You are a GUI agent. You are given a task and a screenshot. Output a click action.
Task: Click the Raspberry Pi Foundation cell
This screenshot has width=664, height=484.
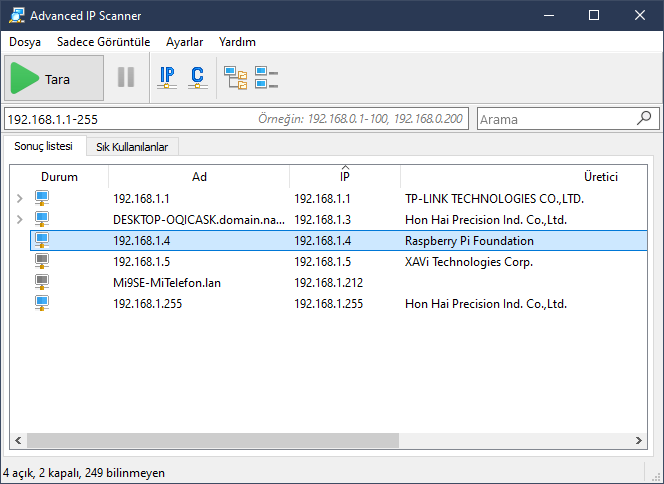[x=469, y=241]
